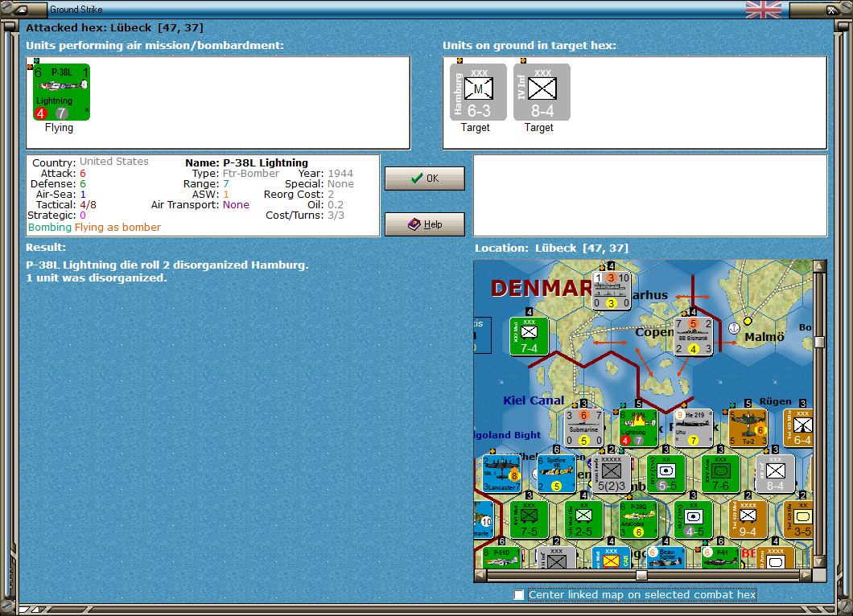The image size is (853, 616).
Task: Click the '1 unit was disorganized.' result text
Action: [97, 277]
